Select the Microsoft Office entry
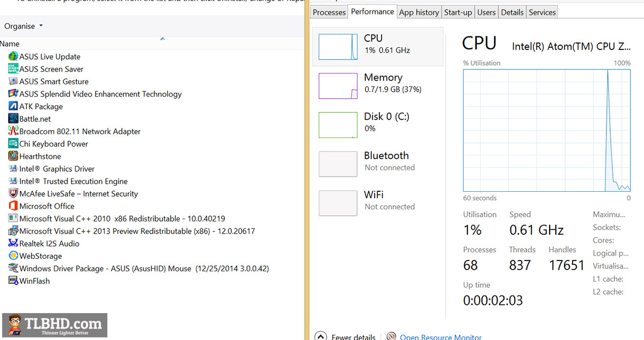 (47, 206)
